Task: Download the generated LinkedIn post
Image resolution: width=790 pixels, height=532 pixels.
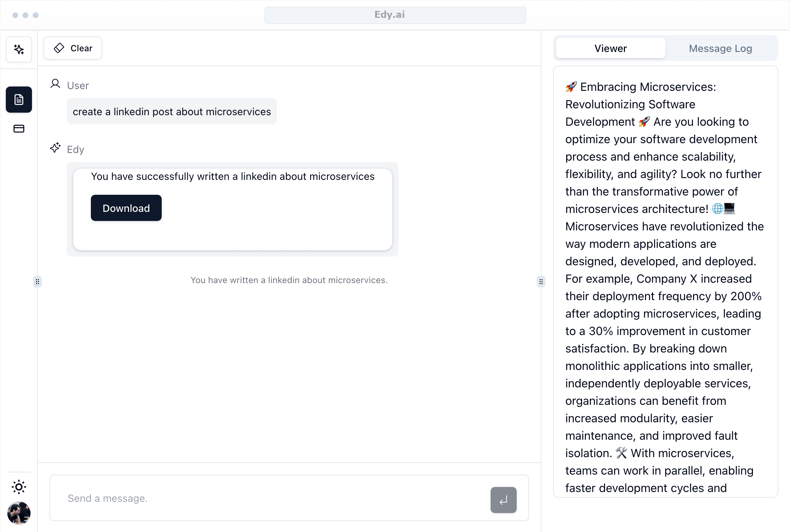Action: (126, 208)
